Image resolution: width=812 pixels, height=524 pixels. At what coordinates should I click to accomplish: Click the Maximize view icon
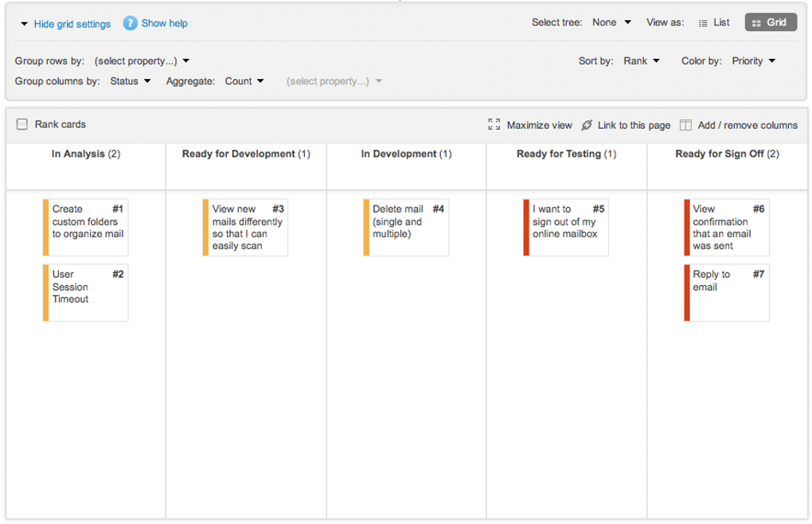pyautogui.click(x=494, y=125)
